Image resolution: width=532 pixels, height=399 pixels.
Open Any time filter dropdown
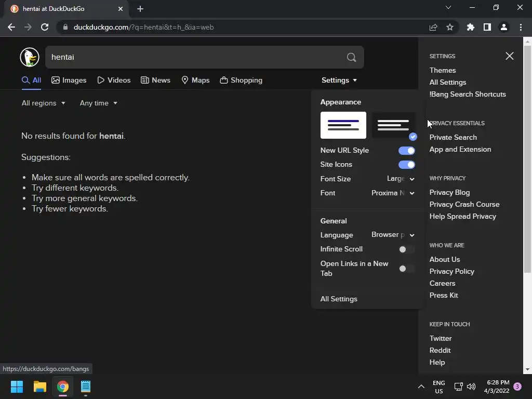pos(98,103)
